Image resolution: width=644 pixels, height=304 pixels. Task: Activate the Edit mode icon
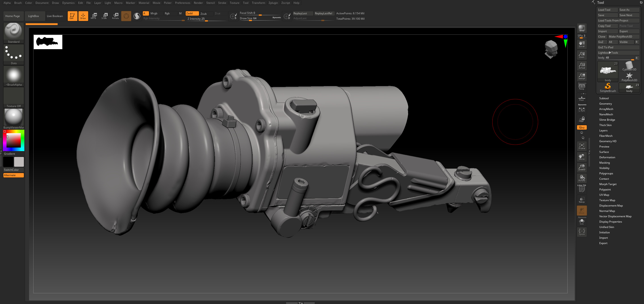[72, 16]
